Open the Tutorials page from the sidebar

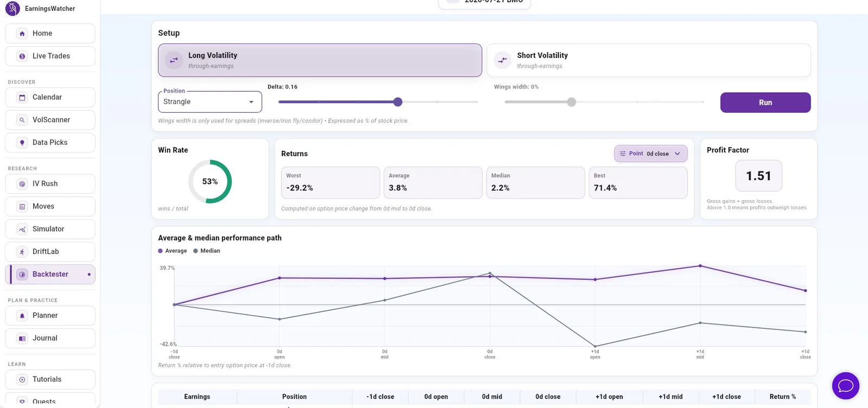(x=50, y=380)
